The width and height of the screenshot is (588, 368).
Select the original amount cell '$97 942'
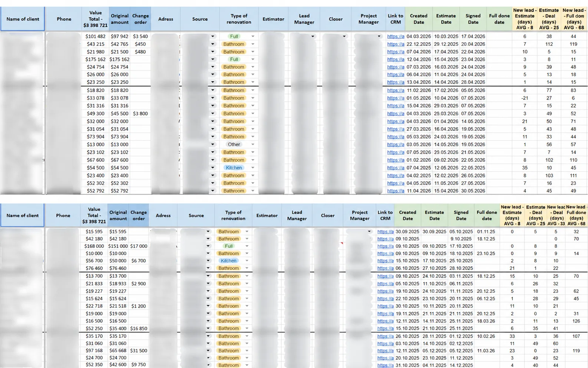[x=119, y=36]
